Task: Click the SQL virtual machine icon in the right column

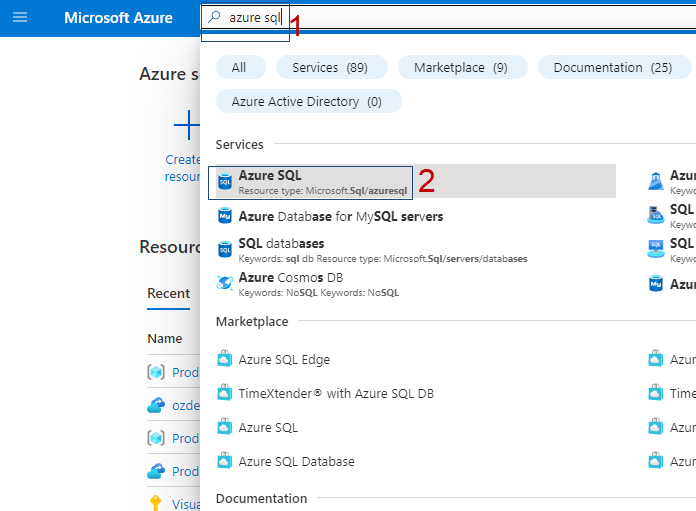Action: click(x=656, y=215)
